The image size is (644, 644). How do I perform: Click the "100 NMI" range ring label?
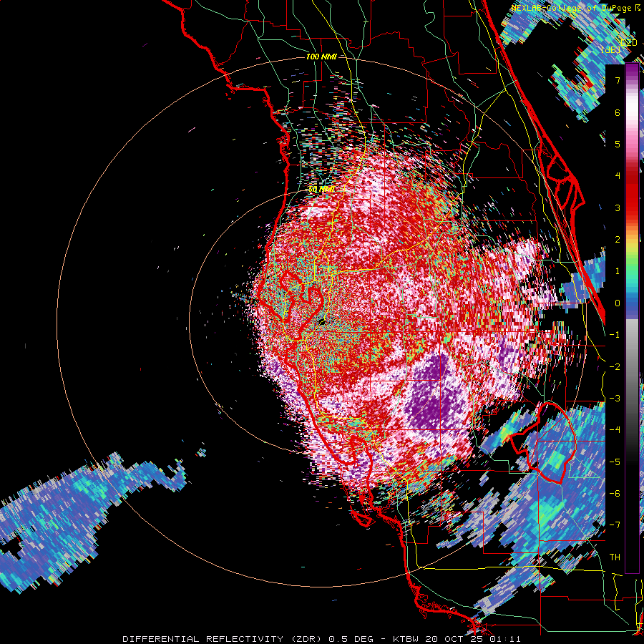coord(321,57)
